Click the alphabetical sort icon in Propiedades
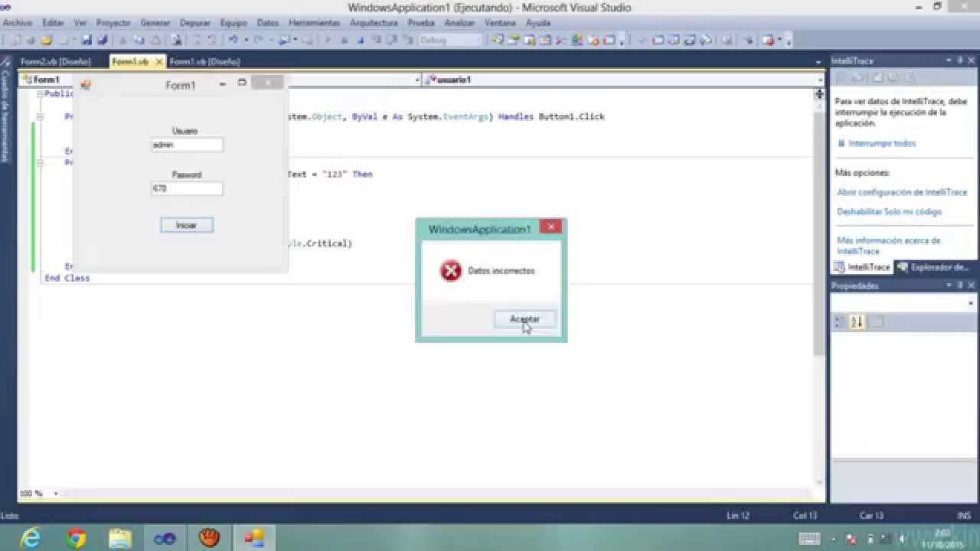This screenshot has height=551, width=980. [x=857, y=322]
